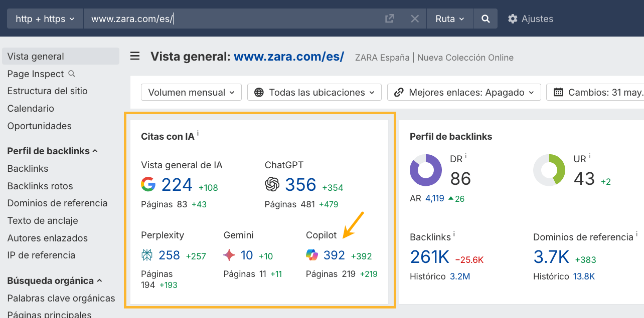Open URL in new tab icon
The image size is (644, 318).
(x=389, y=19)
